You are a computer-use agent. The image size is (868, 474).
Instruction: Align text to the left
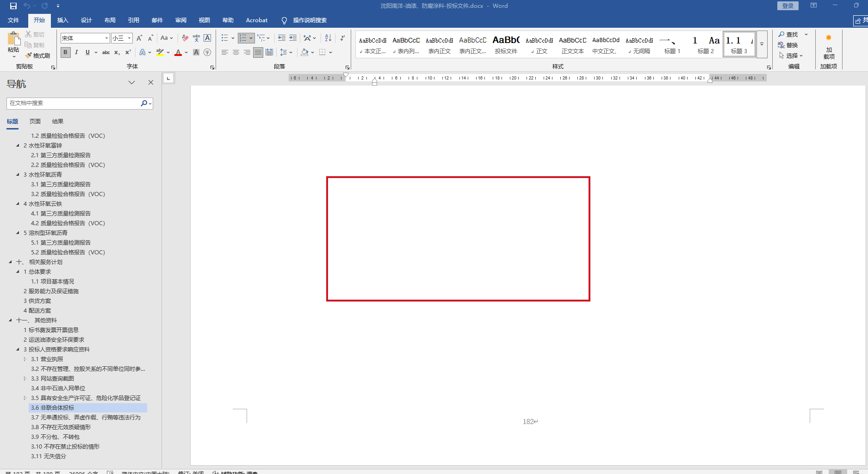tap(225, 52)
